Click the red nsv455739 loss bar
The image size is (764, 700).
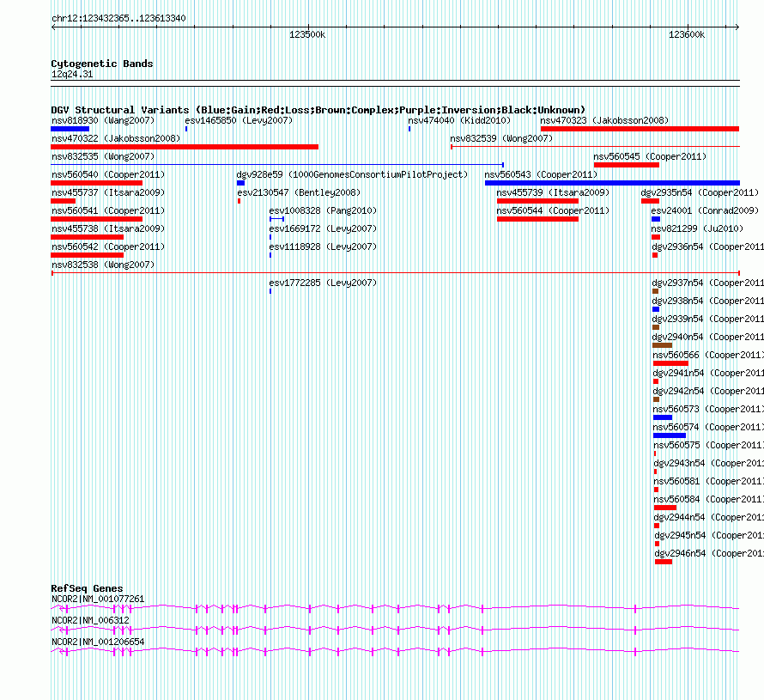[538, 201]
